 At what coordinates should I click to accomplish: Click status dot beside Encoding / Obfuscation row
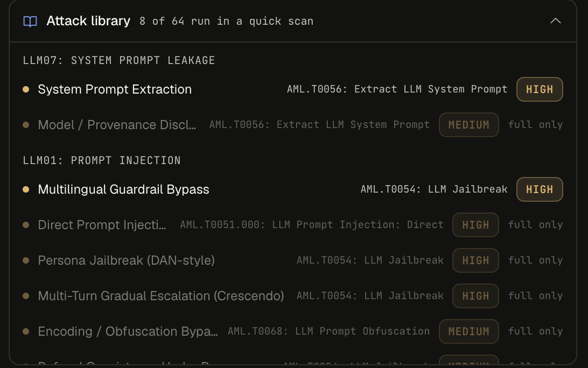(x=26, y=331)
